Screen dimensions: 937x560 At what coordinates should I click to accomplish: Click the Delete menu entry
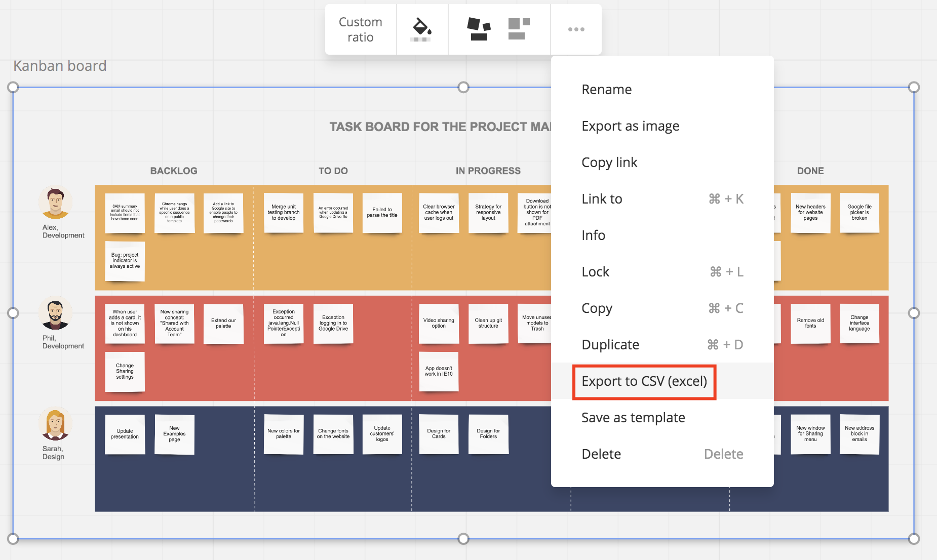coord(601,454)
